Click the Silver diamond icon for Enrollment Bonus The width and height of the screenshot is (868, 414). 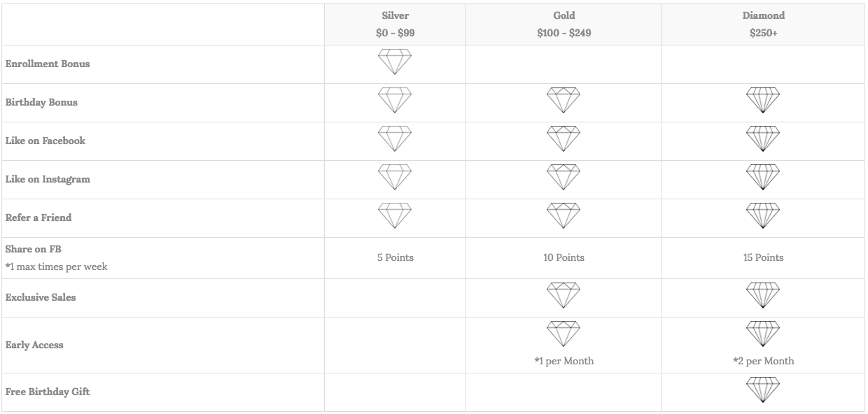coord(395,62)
